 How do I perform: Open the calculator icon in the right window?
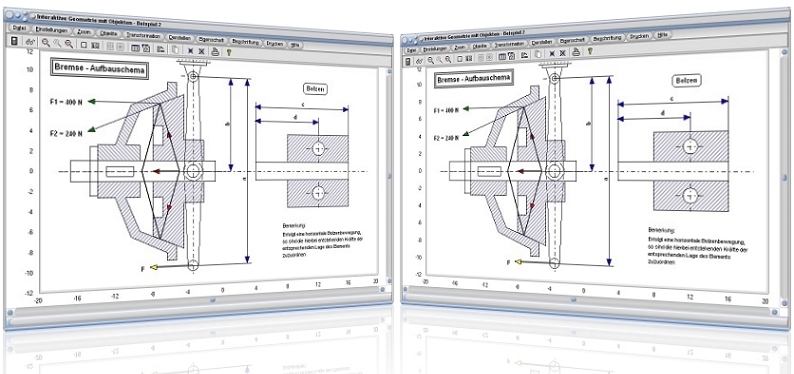coord(408,61)
